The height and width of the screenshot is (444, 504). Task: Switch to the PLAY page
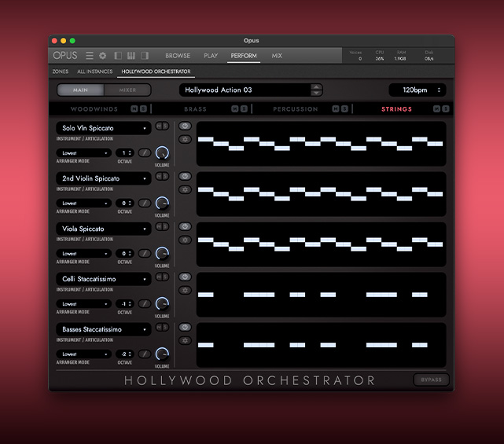click(x=211, y=56)
